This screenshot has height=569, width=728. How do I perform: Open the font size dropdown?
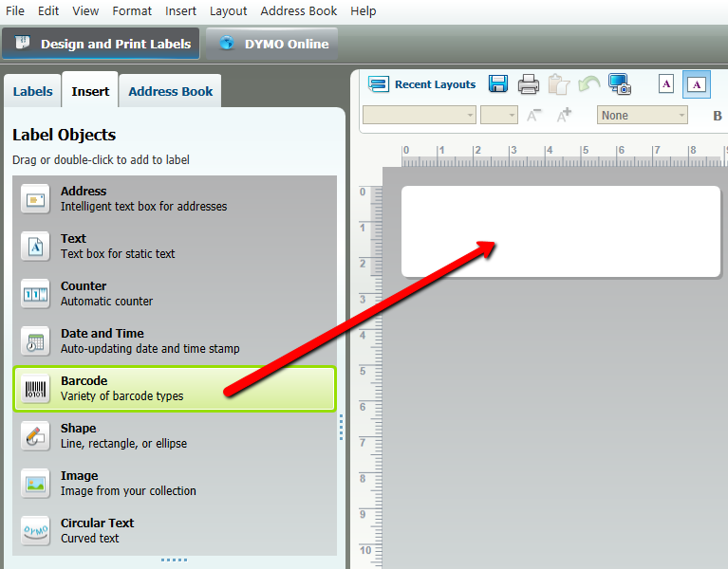point(499,116)
